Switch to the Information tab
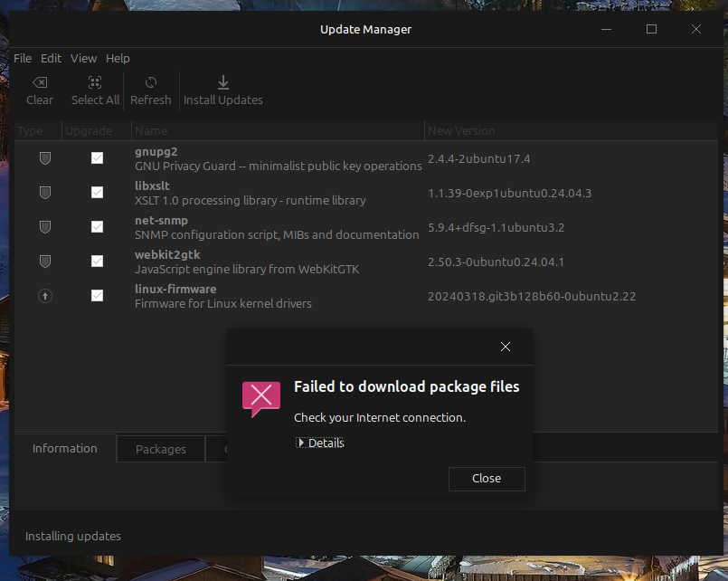728x581 pixels. tap(65, 448)
